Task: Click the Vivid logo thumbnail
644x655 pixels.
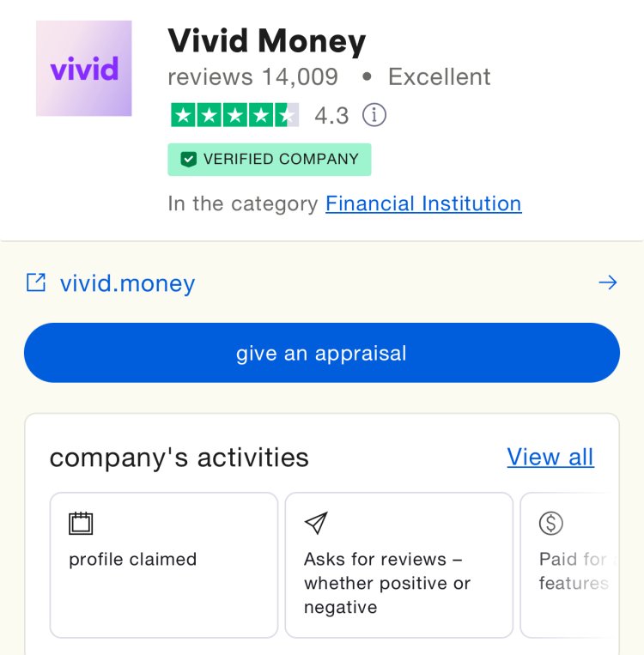Action: tap(83, 68)
